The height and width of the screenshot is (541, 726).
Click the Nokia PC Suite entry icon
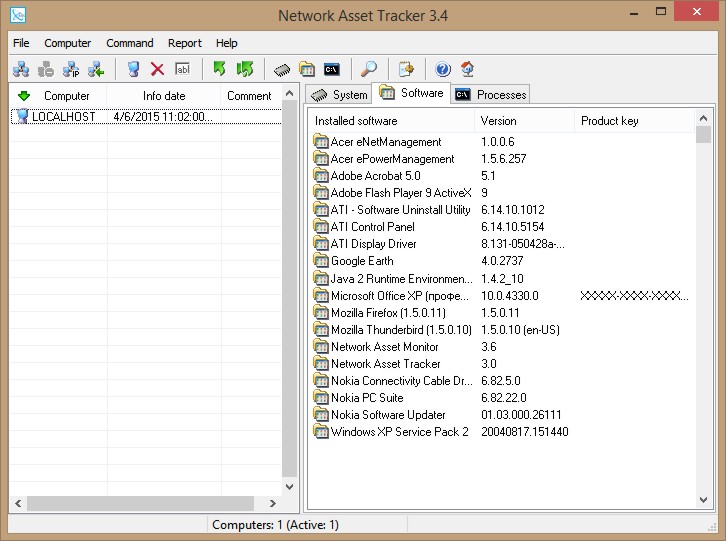point(321,397)
